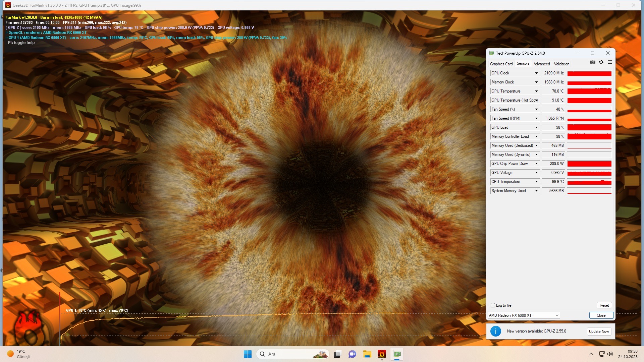Screen dimensions: 644x362
Task: Click the GPU-Z screenshot camera icon
Action: coord(593,62)
